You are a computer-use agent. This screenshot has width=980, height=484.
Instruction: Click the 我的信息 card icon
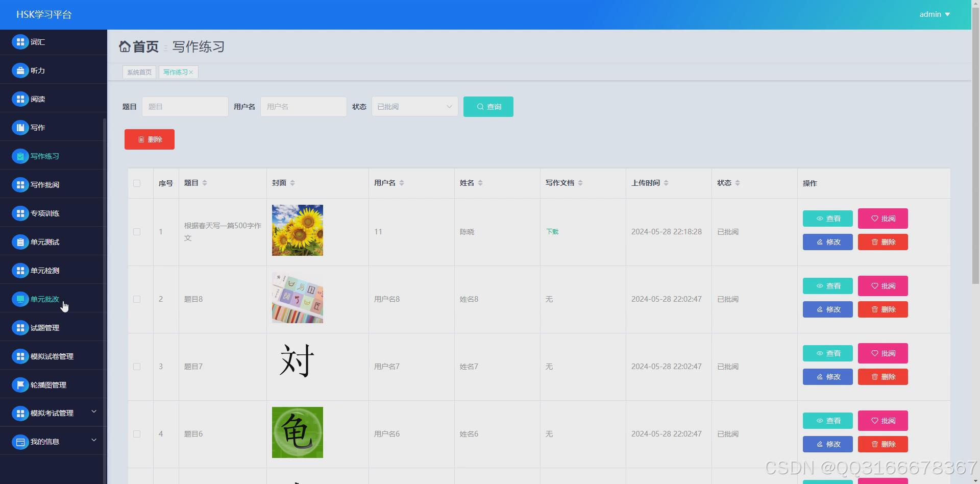tap(20, 442)
